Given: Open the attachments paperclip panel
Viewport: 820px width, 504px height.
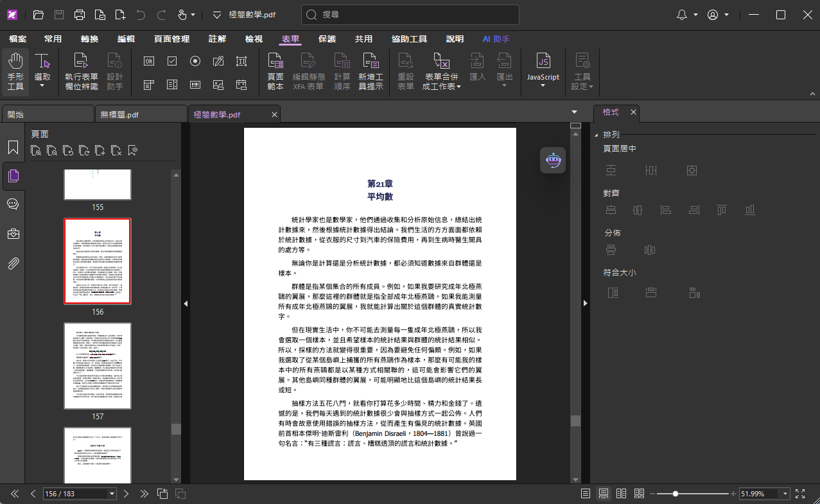Looking at the screenshot, I should (x=13, y=263).
